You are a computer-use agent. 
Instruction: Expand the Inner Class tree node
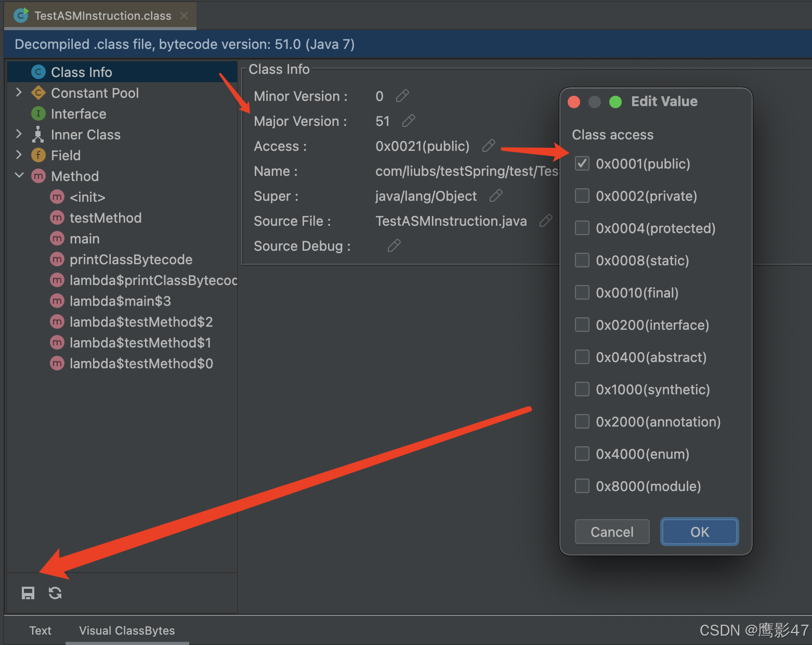19,134
